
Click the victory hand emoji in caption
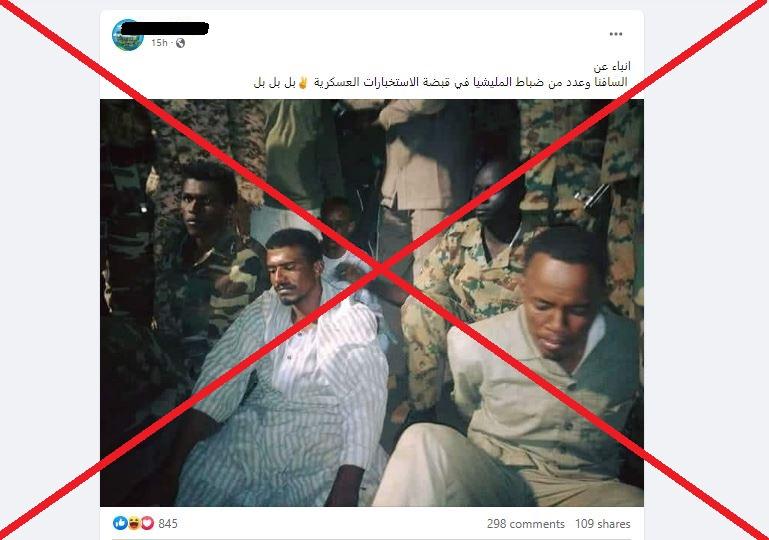[303, 82]
